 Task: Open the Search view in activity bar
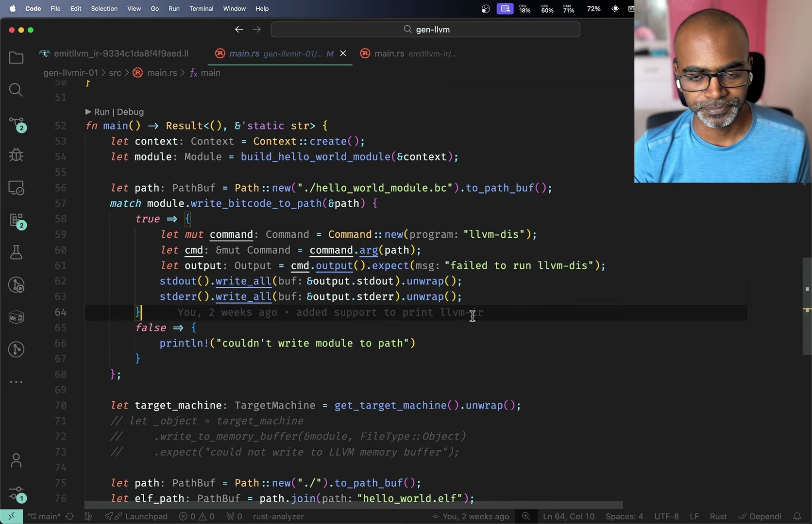click(16, 90)
